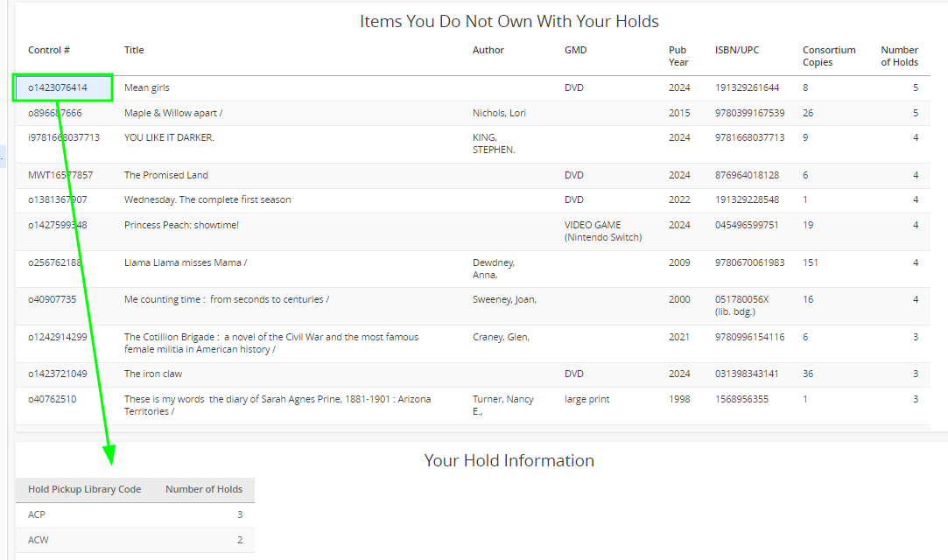This screenshot has width=948, height=560.
Task: Select Me counting time title
Action: pos(227,299)
